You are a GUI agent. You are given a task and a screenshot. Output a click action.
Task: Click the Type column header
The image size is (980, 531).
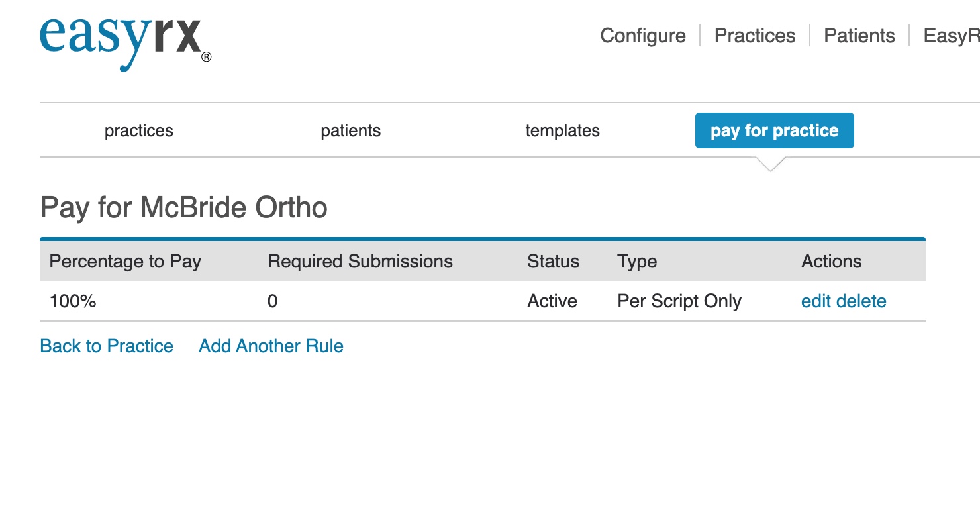(636, 262)
